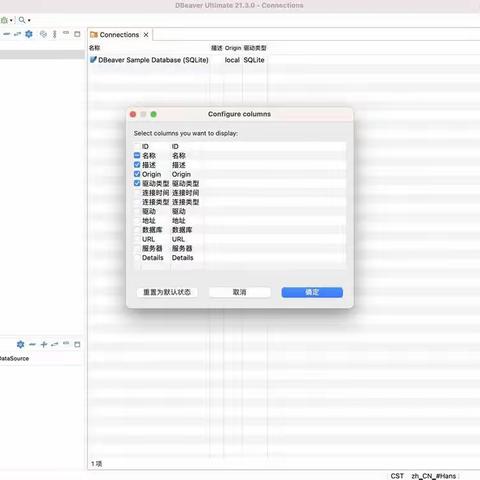
Task: Minimize the lower project panel
Action: (x=66, y=343)
